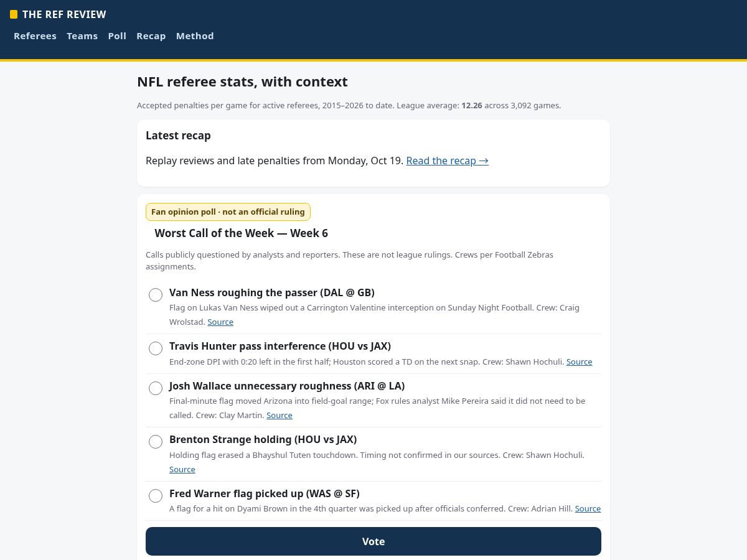Viewport: 747px width, 560px height.
Task: Click Fred Warner flag picked up title
Action: pyautogui.click(x=265, y=493)
